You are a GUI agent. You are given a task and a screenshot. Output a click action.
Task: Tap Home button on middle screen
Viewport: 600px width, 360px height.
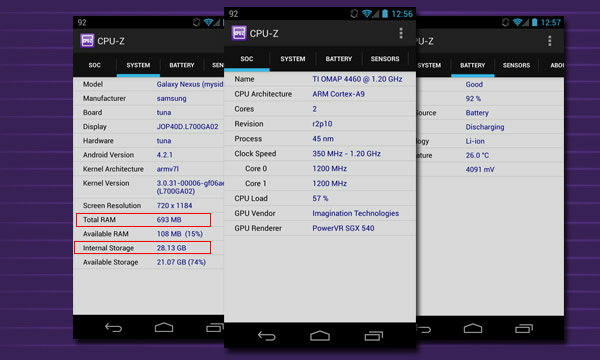320,336
